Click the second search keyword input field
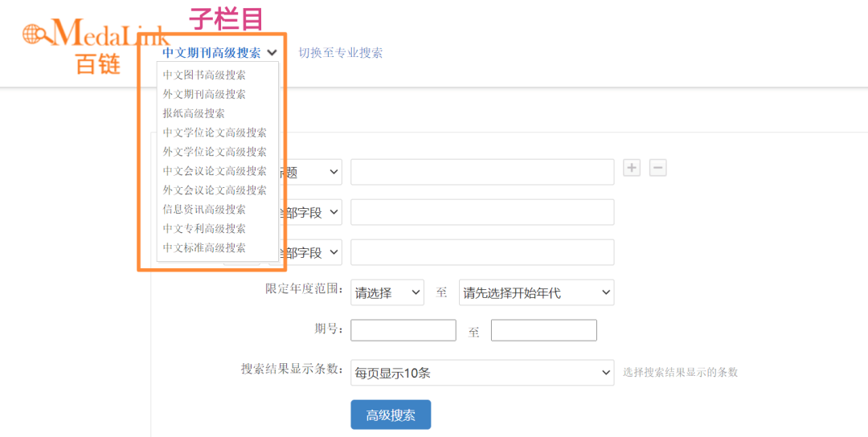Image resolution: width=868 pixels, height=437 pixels. (x=482, y=212)
